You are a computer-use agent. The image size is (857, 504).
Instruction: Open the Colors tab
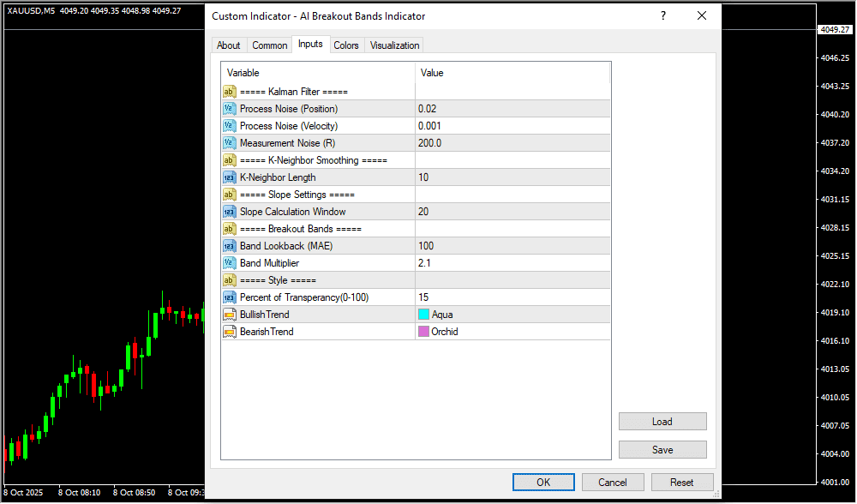[x=346, y=45]
